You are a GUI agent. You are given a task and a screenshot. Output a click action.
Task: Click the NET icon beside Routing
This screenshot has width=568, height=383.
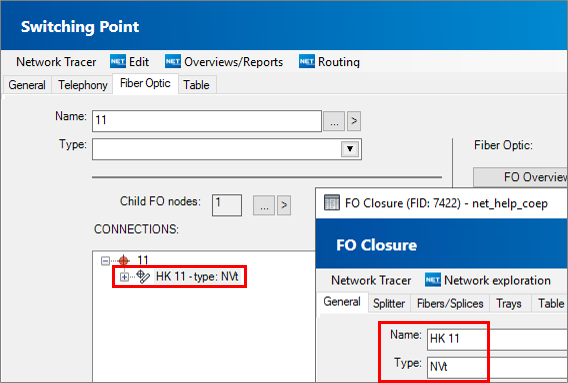point(307,62)
